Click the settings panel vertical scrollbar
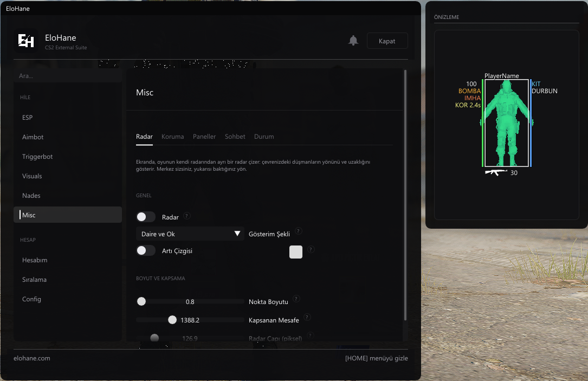588x381 pixels. coord(405,195)
